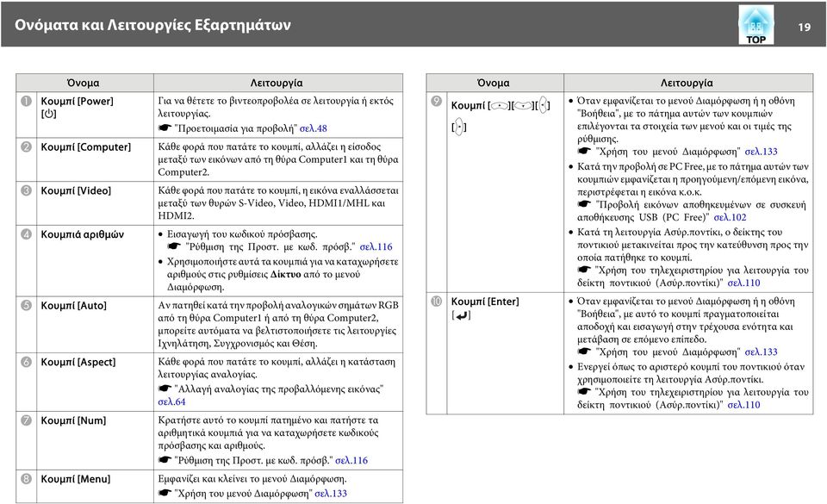Image resolution: width=827 pixels, height=504 pixels.
Task: Click bullet text starting "Κατά την προβολή σε PC Free"
Action: [x=693, y=179]
